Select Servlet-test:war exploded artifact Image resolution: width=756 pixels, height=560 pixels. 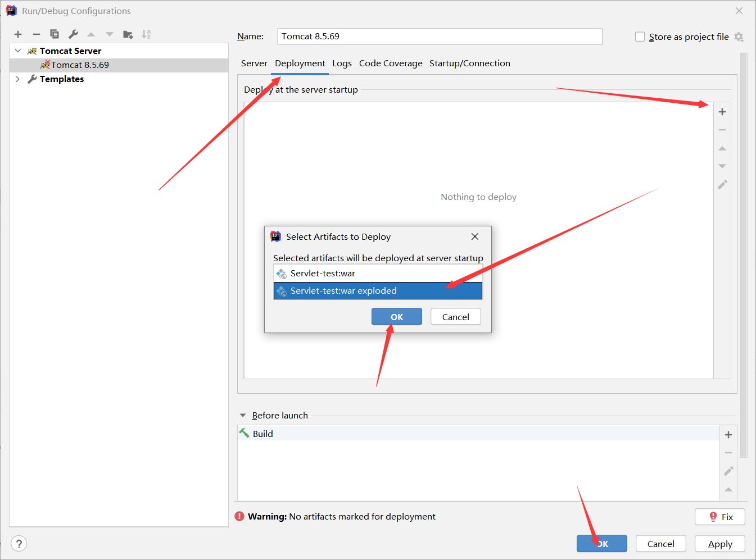tap(378, 291)
